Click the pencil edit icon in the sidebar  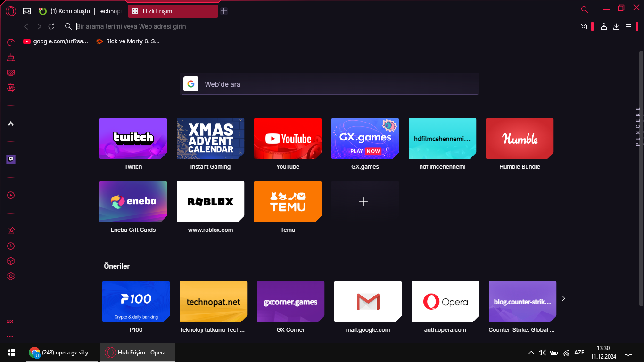point(10,231)
